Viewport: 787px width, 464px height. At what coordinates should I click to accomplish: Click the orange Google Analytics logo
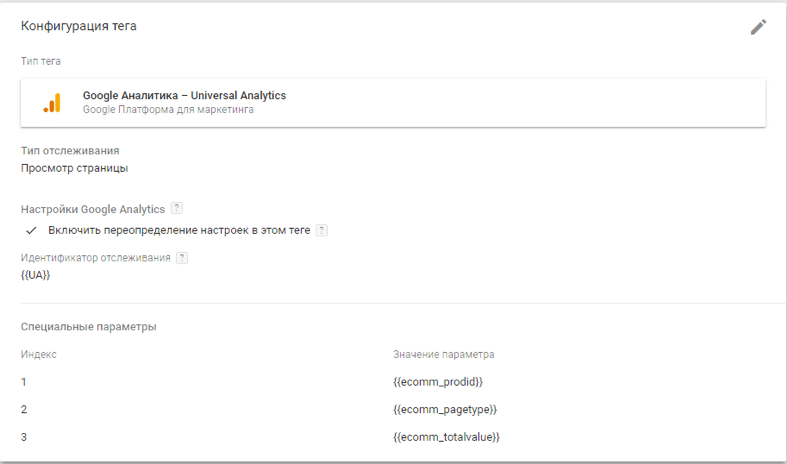click(51, 103)
